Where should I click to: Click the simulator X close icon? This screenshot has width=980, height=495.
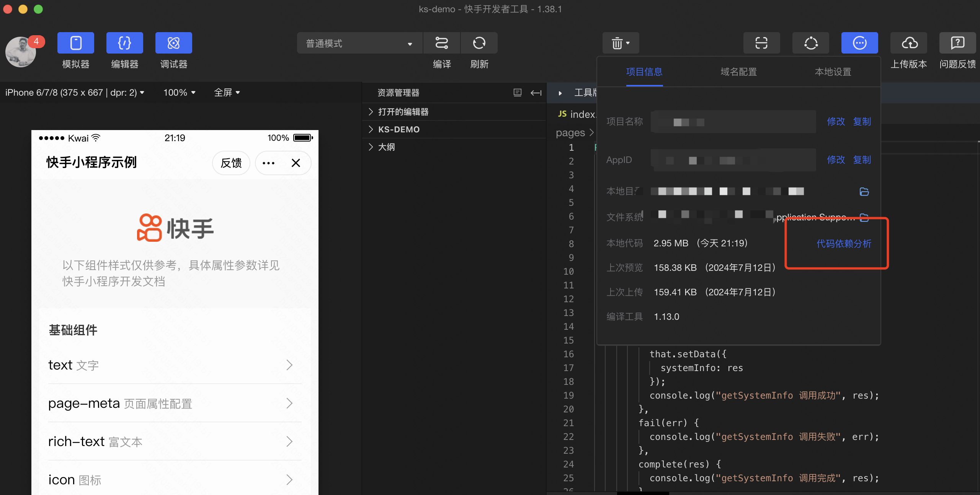pyautogui.click(x=296, y=163)
